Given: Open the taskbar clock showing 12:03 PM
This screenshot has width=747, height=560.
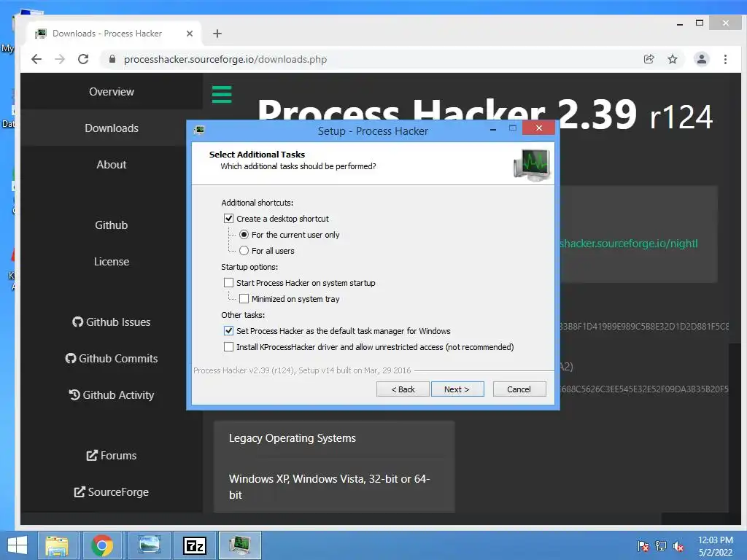Looking at the screenshot, I should point(716,545).
